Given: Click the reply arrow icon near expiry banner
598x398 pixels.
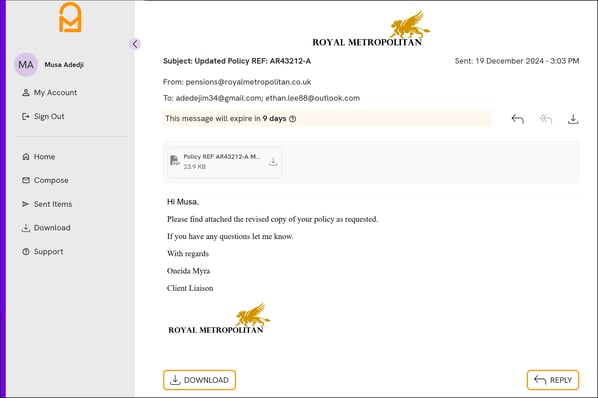Looking at the screenshot, I should pos(518,119).
